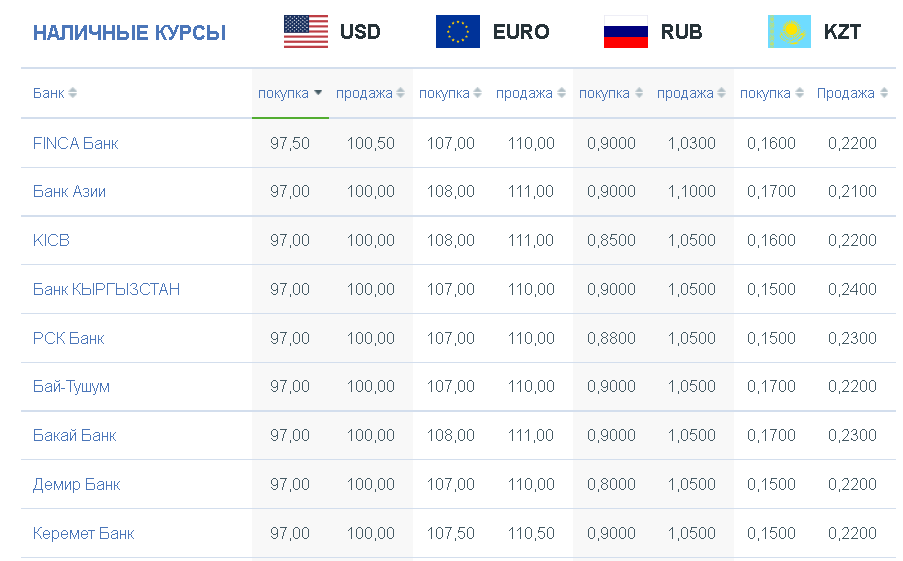The image size is (903, 561).
Task: Sort by KZT Продажа column
Action: [x=852, y=93]
